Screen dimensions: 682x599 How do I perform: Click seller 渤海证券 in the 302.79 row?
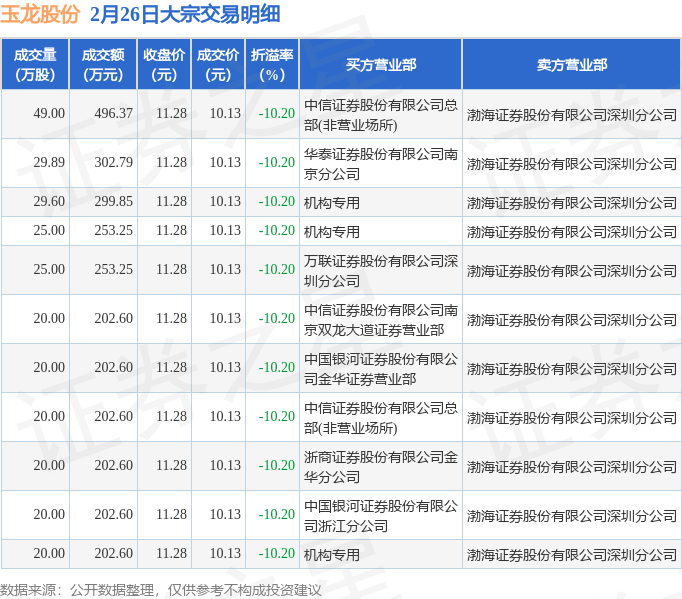tap(572, 164)
